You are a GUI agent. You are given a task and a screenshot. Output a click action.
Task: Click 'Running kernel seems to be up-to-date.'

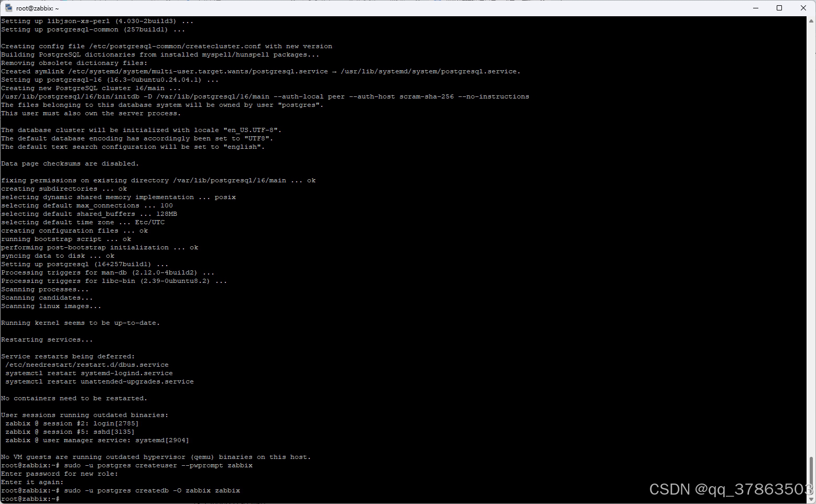pyautogui.click(x=81, y=323)
